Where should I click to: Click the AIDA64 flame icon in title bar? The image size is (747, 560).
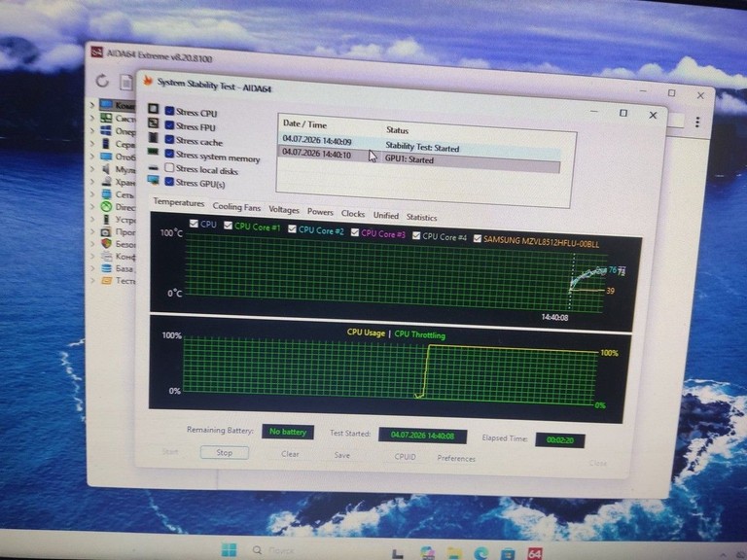(148, 81)
